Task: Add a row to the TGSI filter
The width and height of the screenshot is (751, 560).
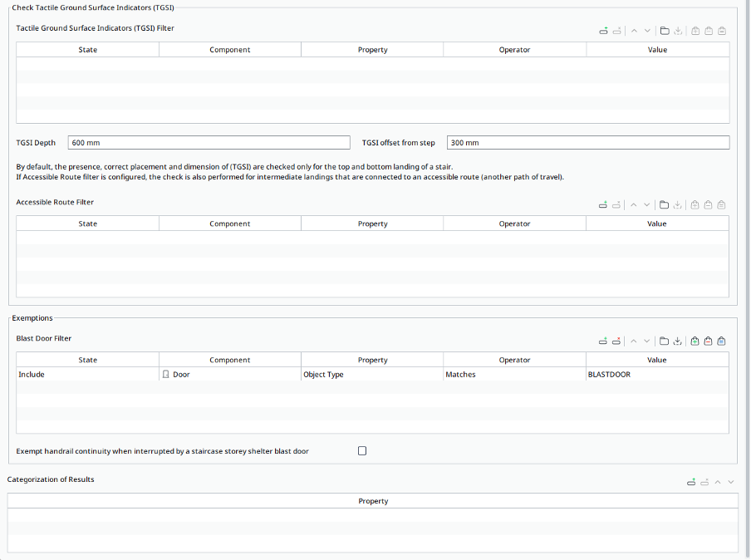Action: click(x=603, y=32)
